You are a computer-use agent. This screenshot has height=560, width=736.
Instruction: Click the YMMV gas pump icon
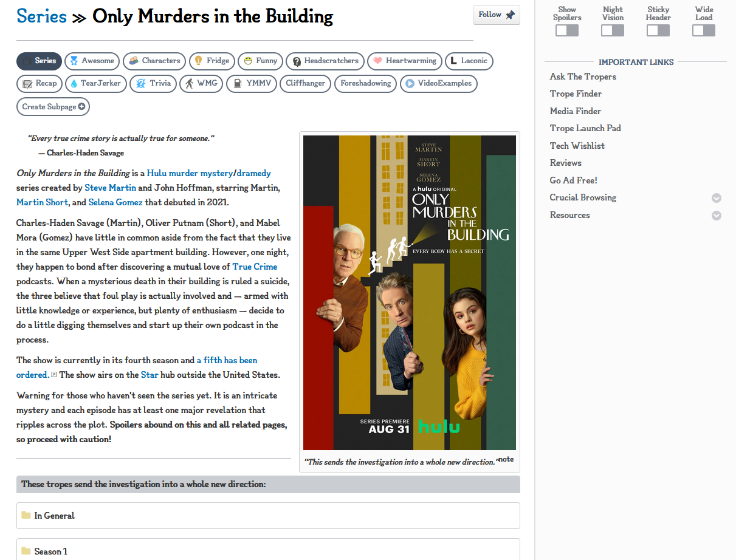237,84
